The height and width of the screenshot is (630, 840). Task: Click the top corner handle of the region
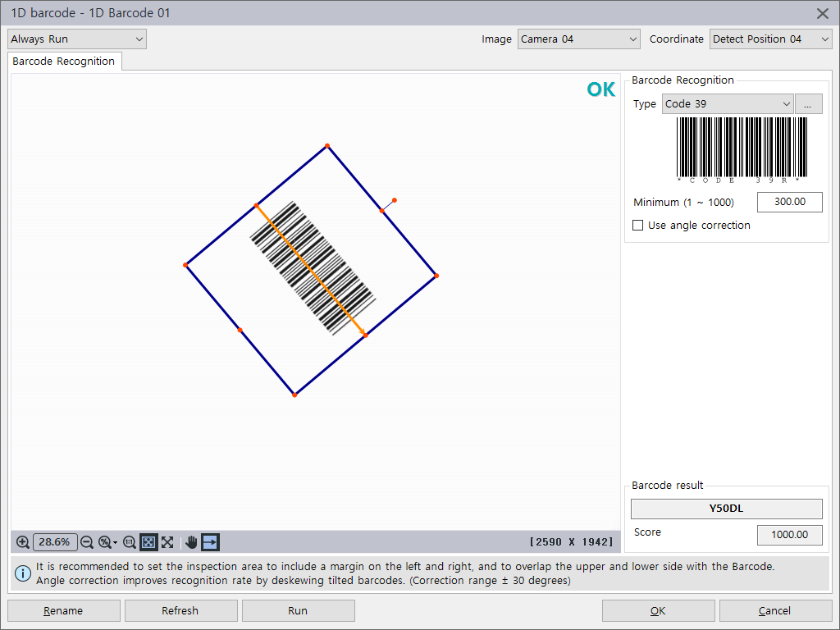point(327,146)
